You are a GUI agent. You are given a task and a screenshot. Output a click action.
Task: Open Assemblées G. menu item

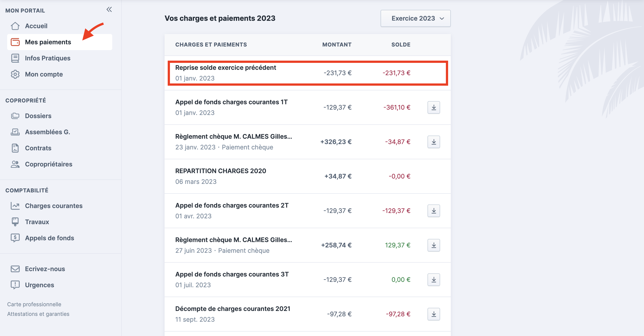47,132
